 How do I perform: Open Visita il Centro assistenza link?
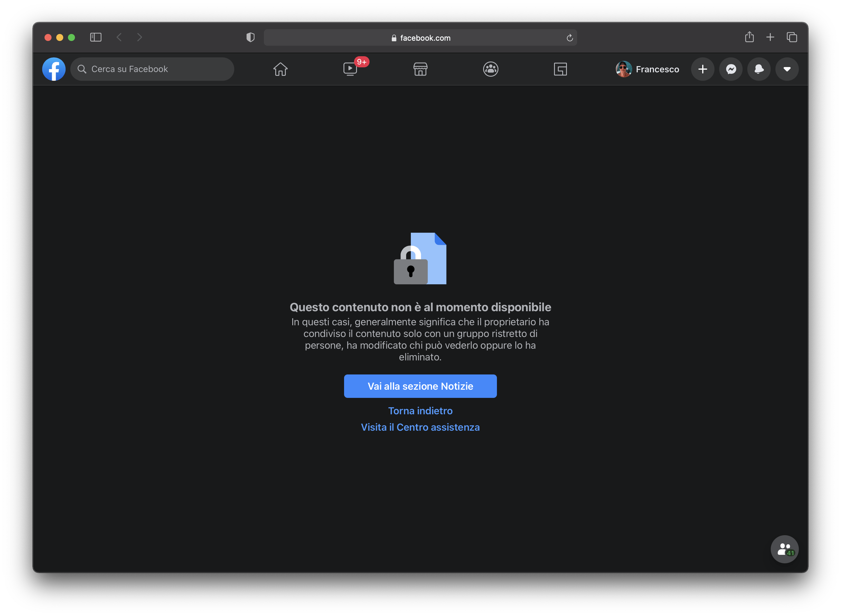pyautogui.click(x=420, y=427)
